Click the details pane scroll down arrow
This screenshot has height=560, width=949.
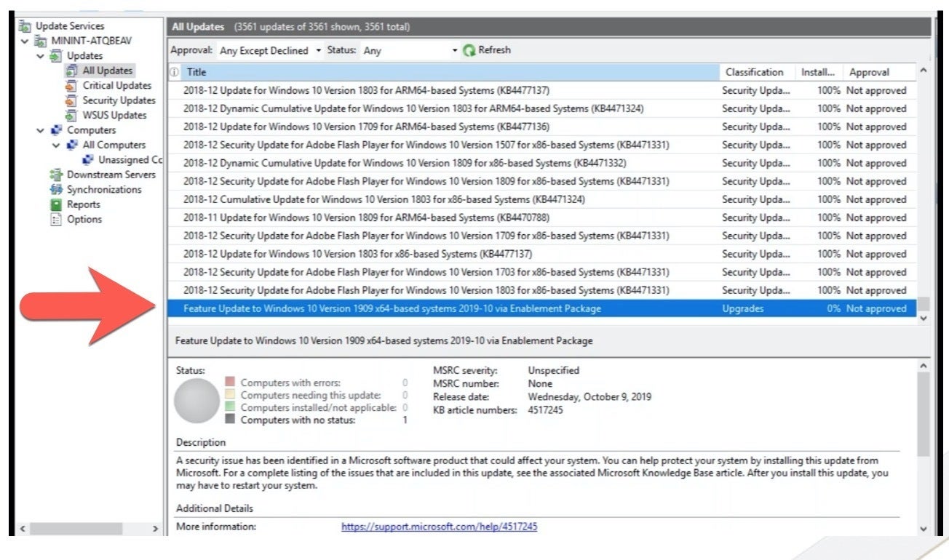click(x=924, y=529)
